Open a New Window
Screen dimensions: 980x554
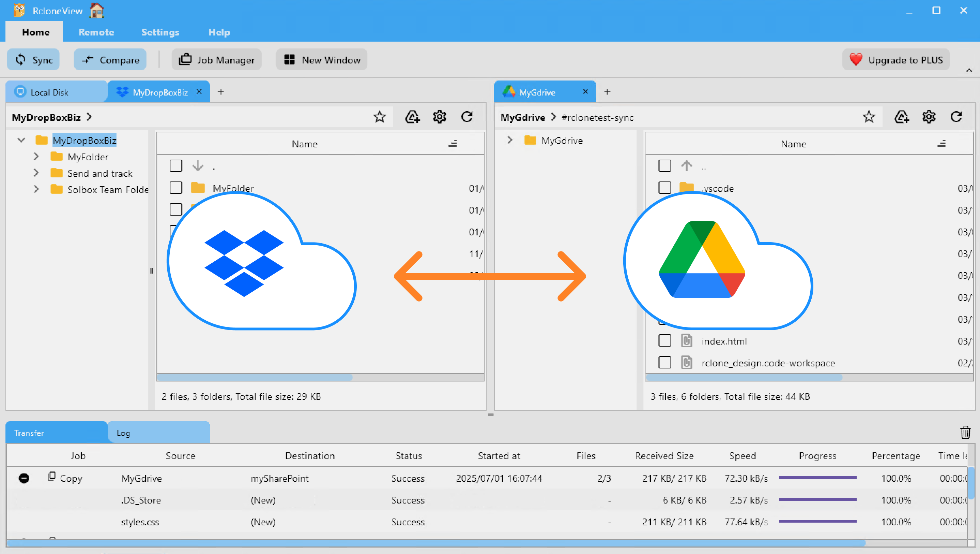[x=321, y=59]
